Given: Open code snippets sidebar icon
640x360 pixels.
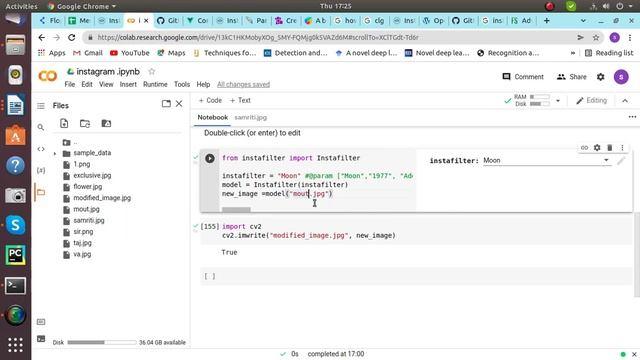Looking at the screenshot, I should [x=41, y=149].
